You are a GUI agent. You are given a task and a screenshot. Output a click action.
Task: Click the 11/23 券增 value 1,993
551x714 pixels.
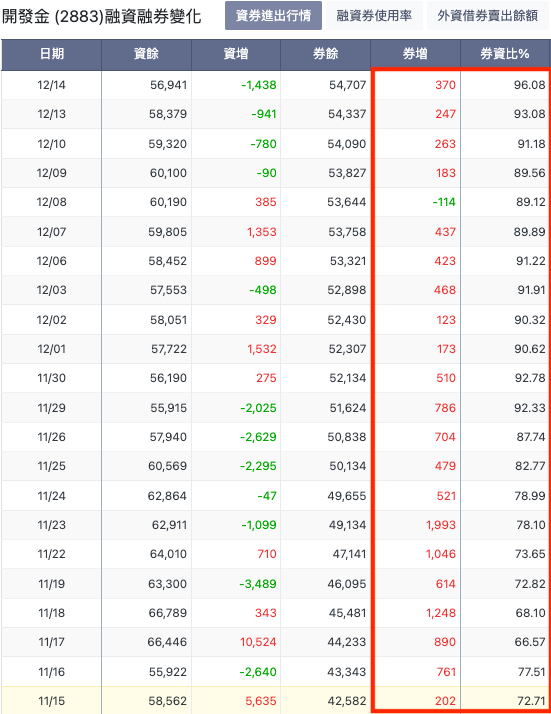coord(441,525)
